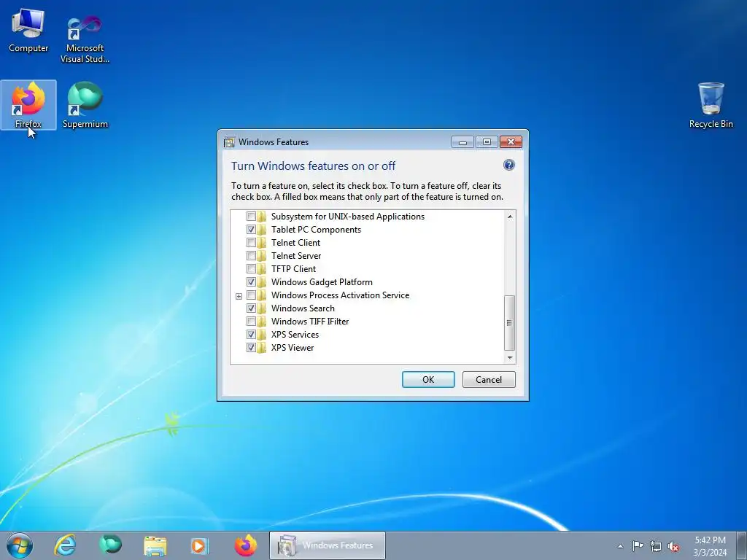The height and width of the screenshot is (560, 747).
Task: Select the Microsoft Visual Studio desktop shortcut
Action: (x=85, y=38)
